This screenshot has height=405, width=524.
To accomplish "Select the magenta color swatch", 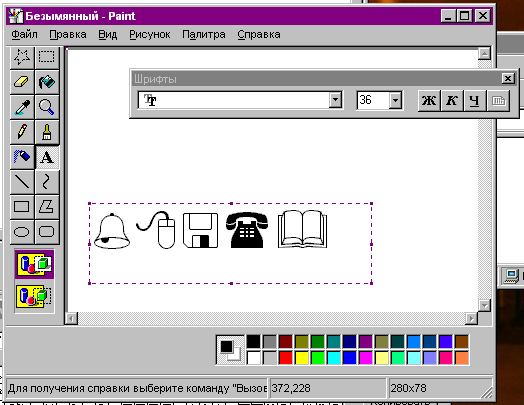I will 366,358.
